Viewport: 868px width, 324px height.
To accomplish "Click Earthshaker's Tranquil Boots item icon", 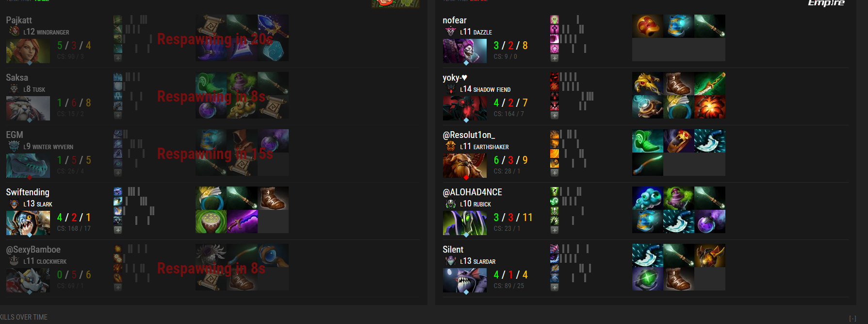I will click(648, 141).
